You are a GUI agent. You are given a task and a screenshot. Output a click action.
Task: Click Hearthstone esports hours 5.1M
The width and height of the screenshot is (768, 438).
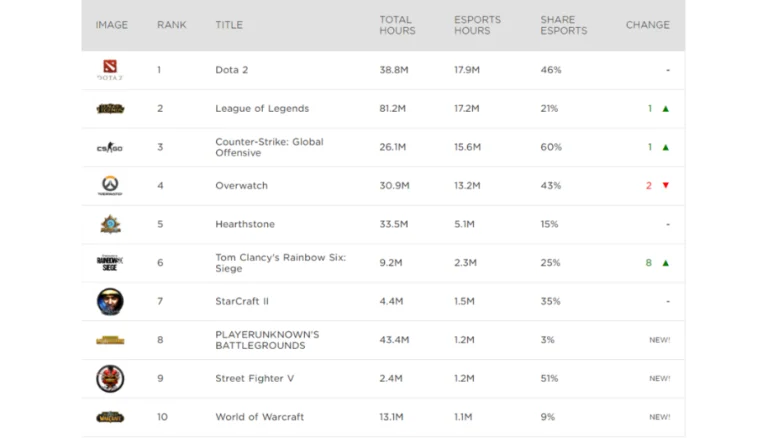[x=464, y=224]
